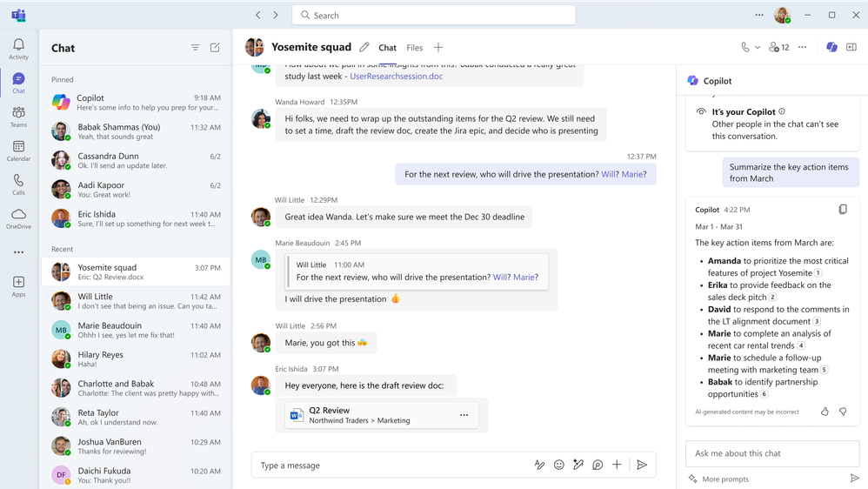Screen dimensions: 868x489
Task: Give thumbs up to Copilot response
Action: click(825, 412)
